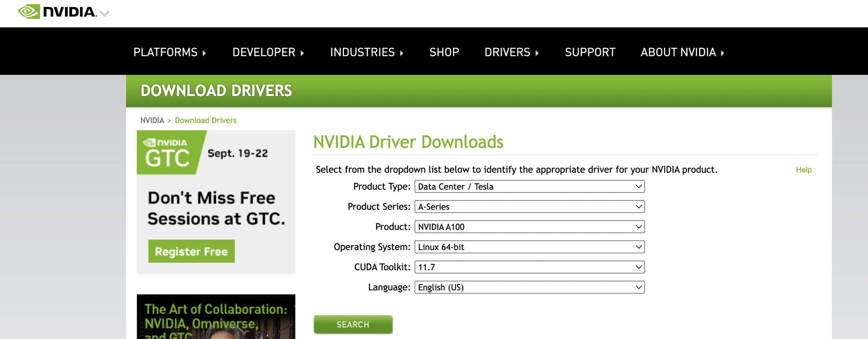This screenshot has height=339, width=868.
Task: Open the chevron menu next to NVIDIA logo
Action: 105,13
